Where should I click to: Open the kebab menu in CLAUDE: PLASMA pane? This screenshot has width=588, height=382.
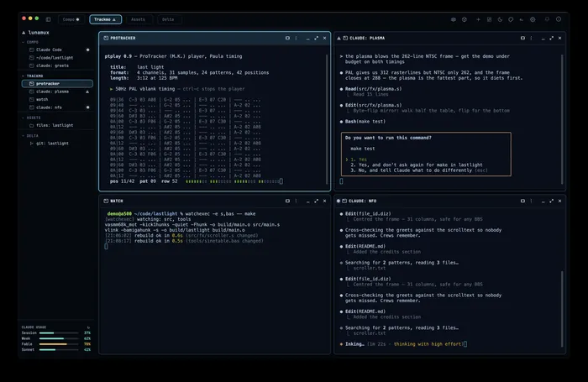(532, 39)
